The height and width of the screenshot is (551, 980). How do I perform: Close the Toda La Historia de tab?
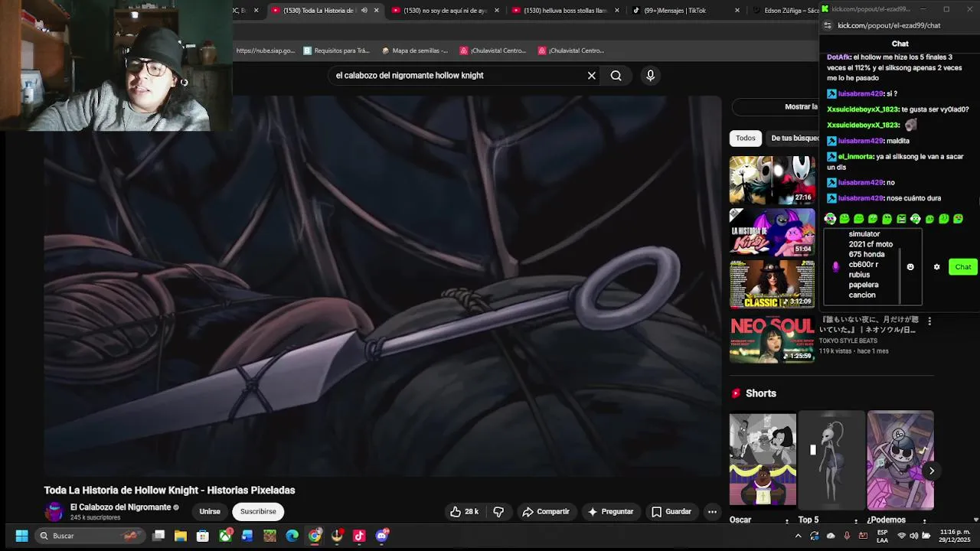pyautogui.click(x=376, y=11)
